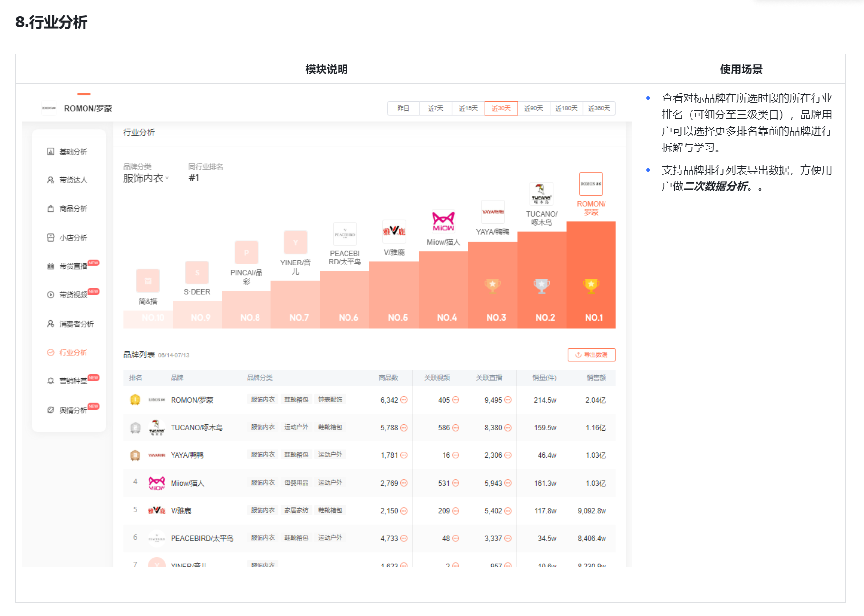This screenshot has height=616, width=864.
Task: Click the 带货直播 live icon
Action: click(x=50, y=266)
